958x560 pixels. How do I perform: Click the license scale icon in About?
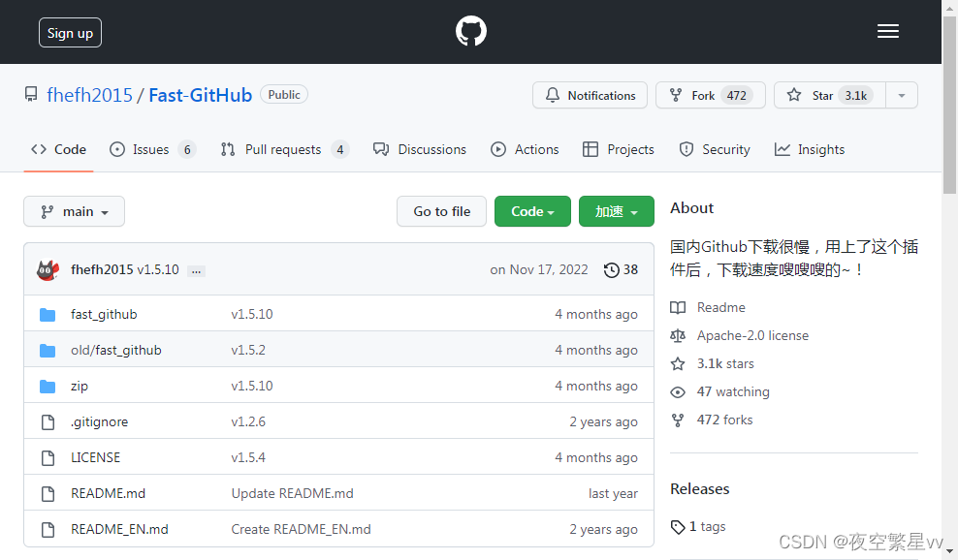coord(678,335)
